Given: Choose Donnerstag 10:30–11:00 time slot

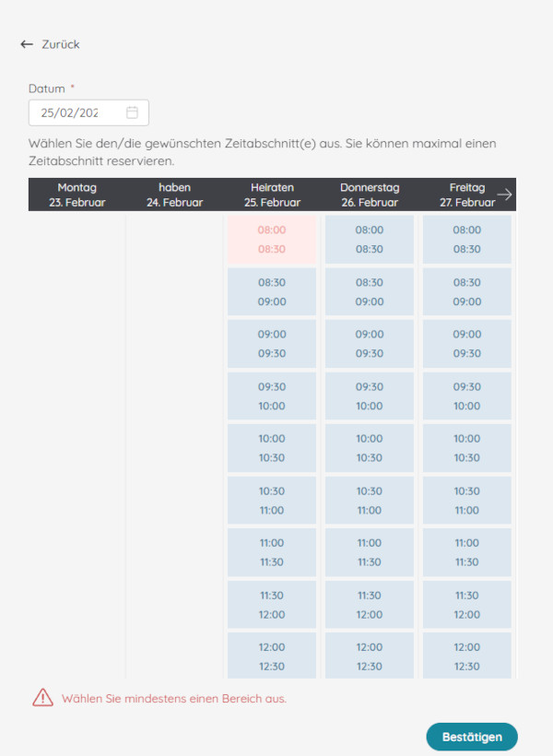Looking at the screenshot, I should point(370,500).
